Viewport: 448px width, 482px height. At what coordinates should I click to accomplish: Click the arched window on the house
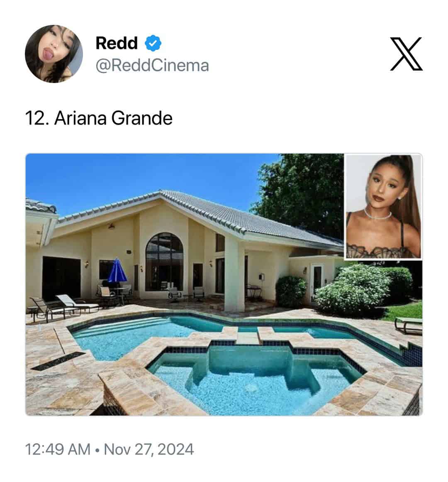point(164,262)
